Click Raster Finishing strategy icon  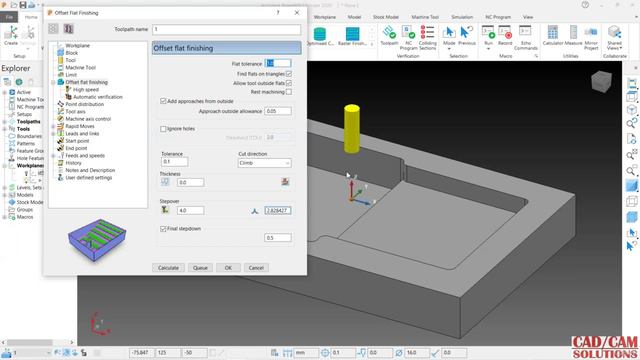352,34
